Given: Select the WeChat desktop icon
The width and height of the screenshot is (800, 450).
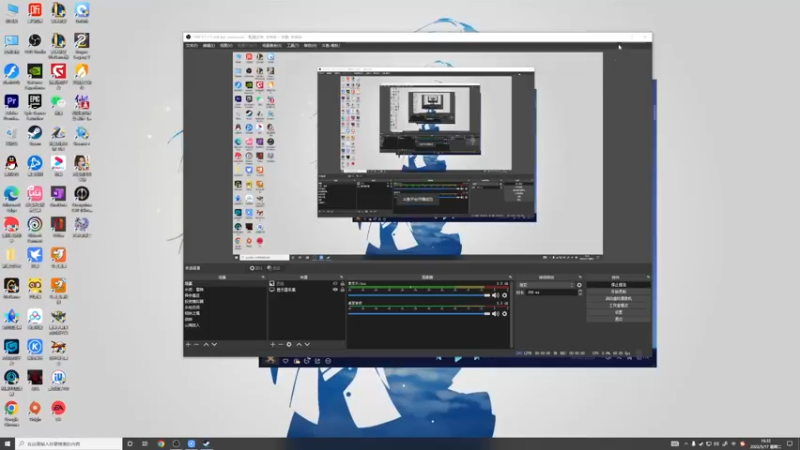Looking at the screenshot, I should [58, 105].
